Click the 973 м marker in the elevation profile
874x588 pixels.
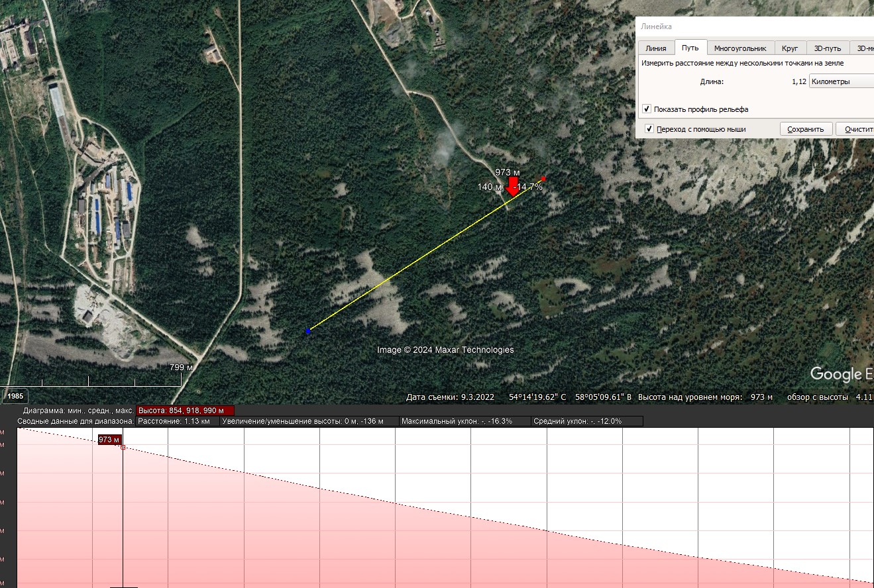click(x=109, y=440)
